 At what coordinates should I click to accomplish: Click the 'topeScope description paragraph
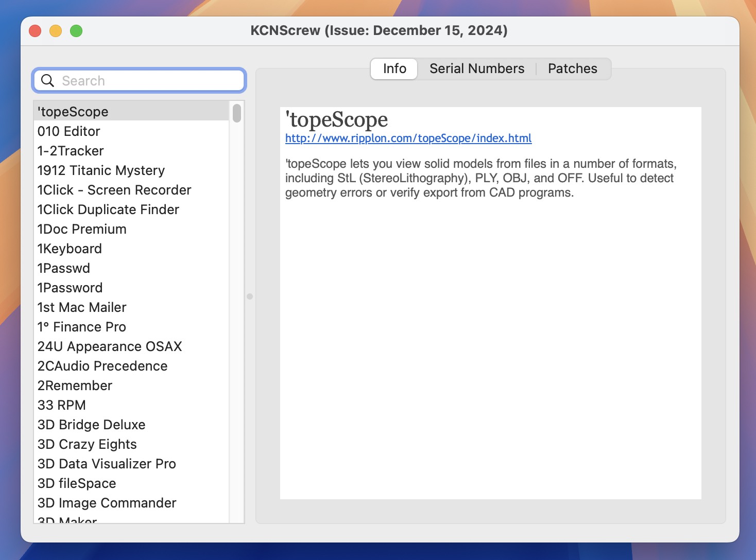click(x=481, y=178)
